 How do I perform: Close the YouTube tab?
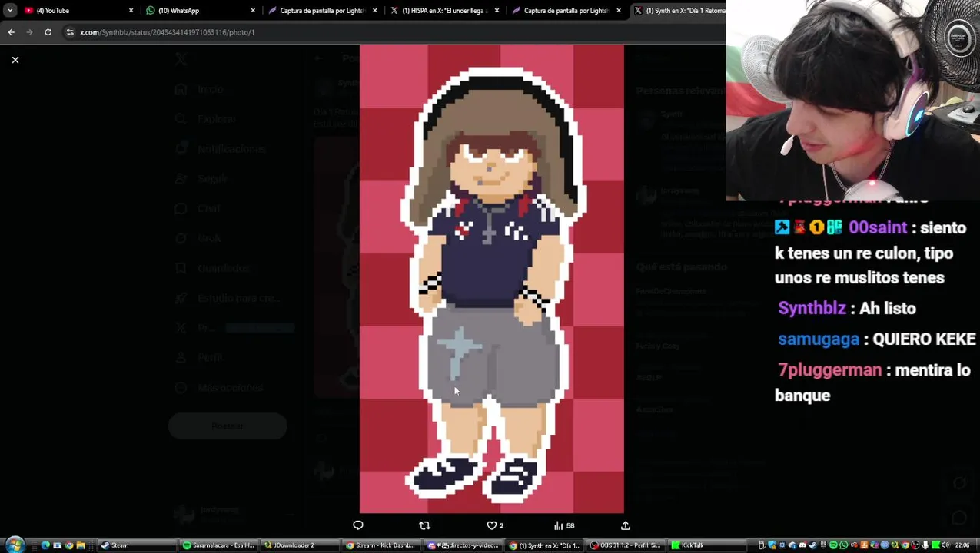[131, 11]
